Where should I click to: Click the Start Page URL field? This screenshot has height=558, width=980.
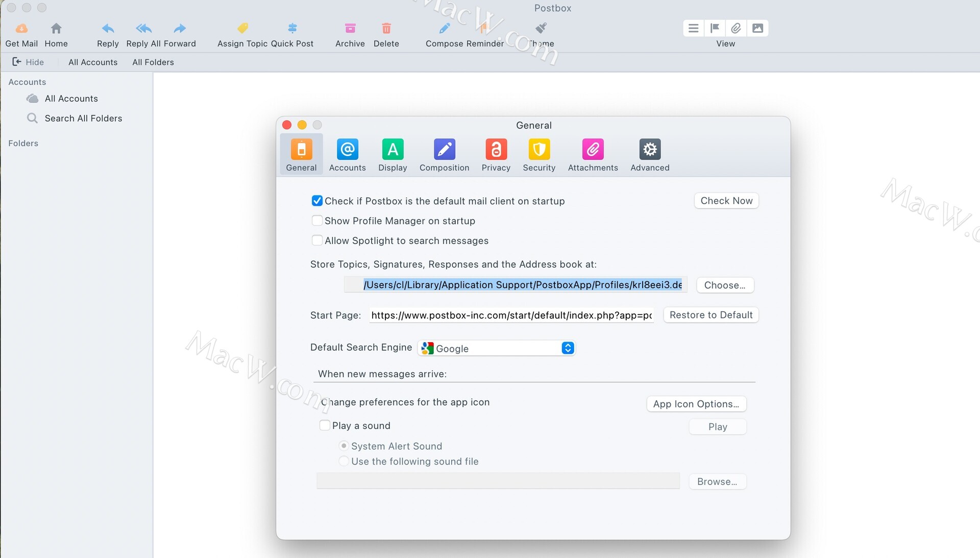pyautogui.click(x=511, y=316)
